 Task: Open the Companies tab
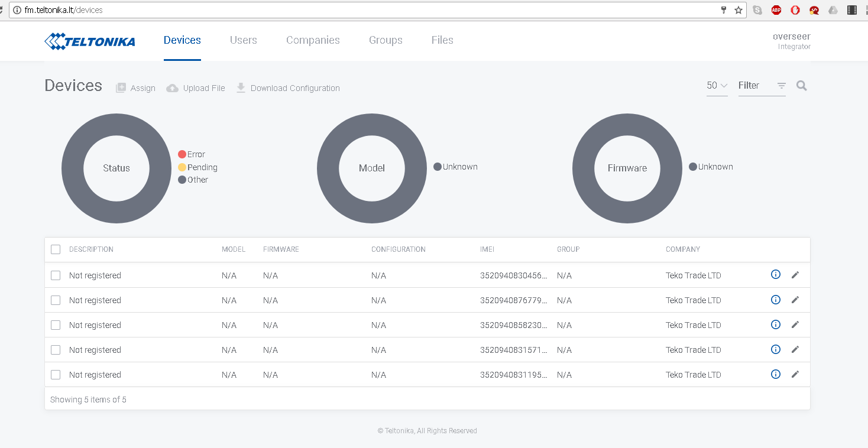click(x=313, y=40)
